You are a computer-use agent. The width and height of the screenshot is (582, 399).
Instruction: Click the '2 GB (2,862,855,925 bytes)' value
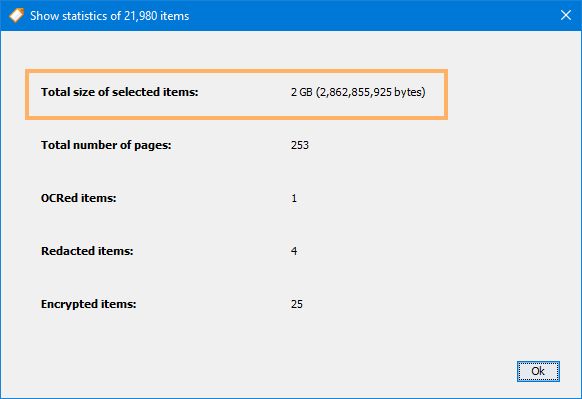tap(358, 92)
